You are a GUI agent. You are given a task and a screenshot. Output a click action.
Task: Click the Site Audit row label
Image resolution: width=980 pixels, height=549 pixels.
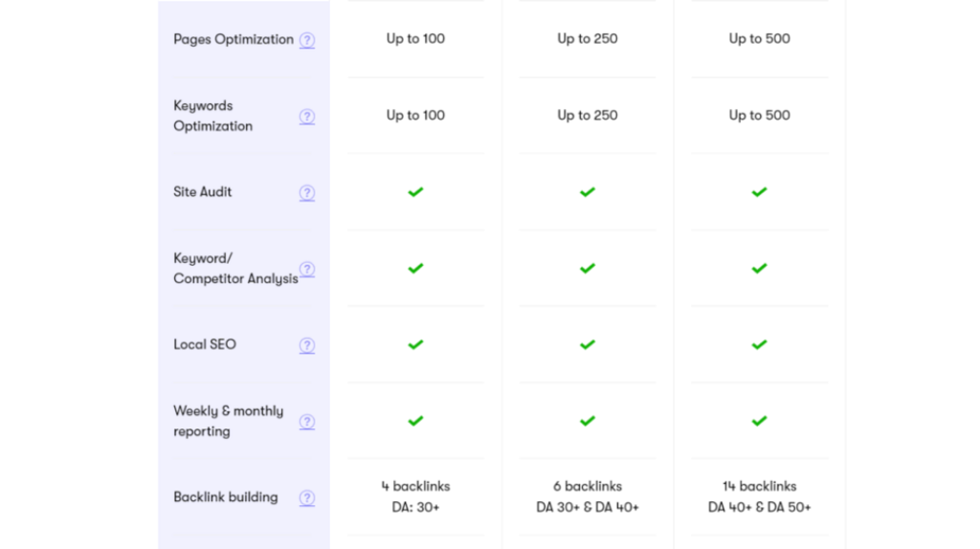[203, 192]
